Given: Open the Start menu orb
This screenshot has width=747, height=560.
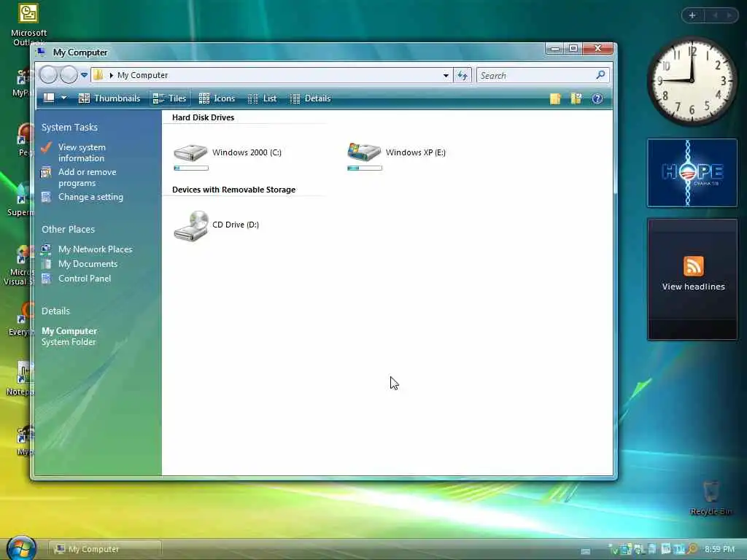Looking at the screenshot, I should coord(21,548).
